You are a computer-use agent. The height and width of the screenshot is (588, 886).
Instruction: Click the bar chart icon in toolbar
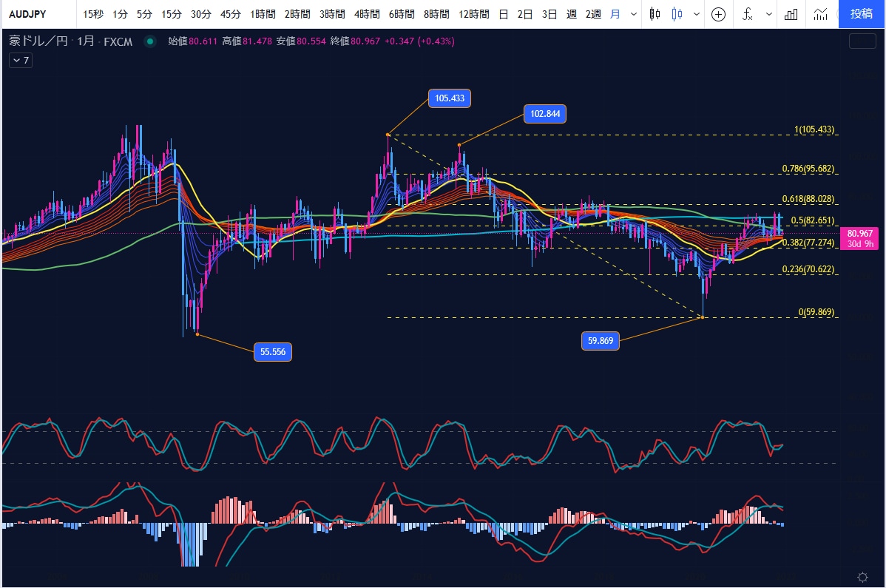click(791, 14)
